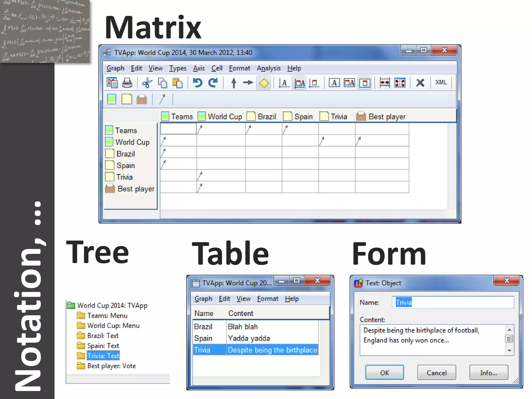This screenshot has height=399, width=532.
Task: Select World Cup 2014: TVApp tree root
Action: click(x=107, y=305)
